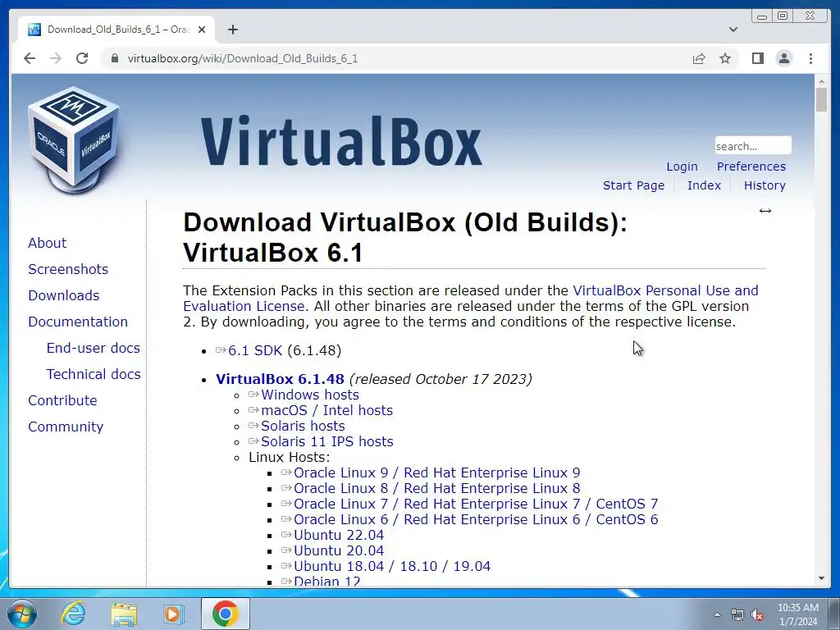The height and width of the screenshot is (630, 840).
Task: Download the Debian 12 package
Action: click(x=326, y=582)
